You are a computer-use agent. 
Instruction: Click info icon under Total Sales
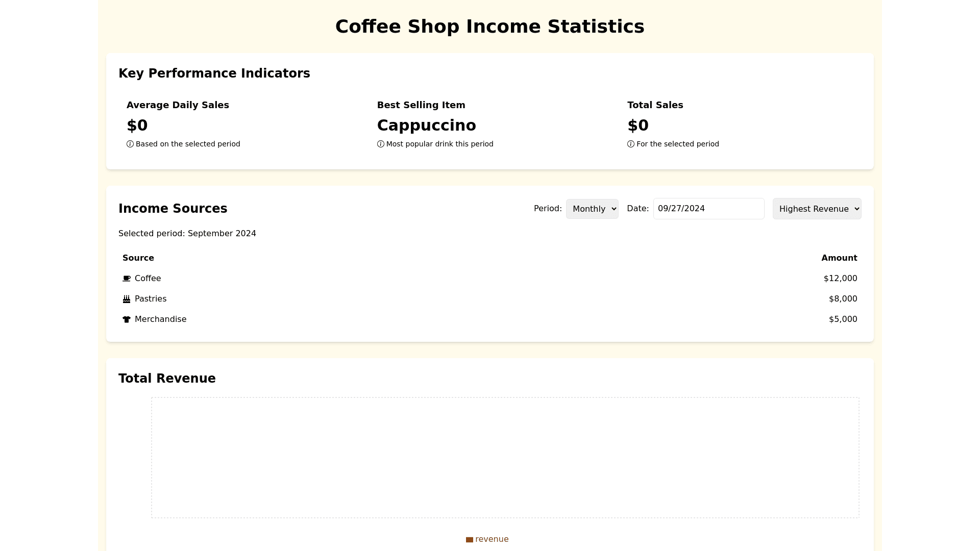[631, 144]
